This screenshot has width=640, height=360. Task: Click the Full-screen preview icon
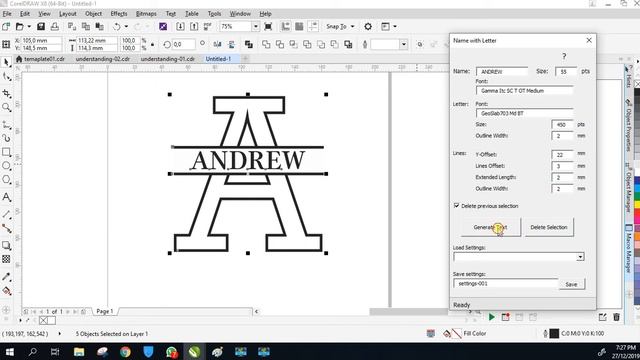tap(268, 27)
